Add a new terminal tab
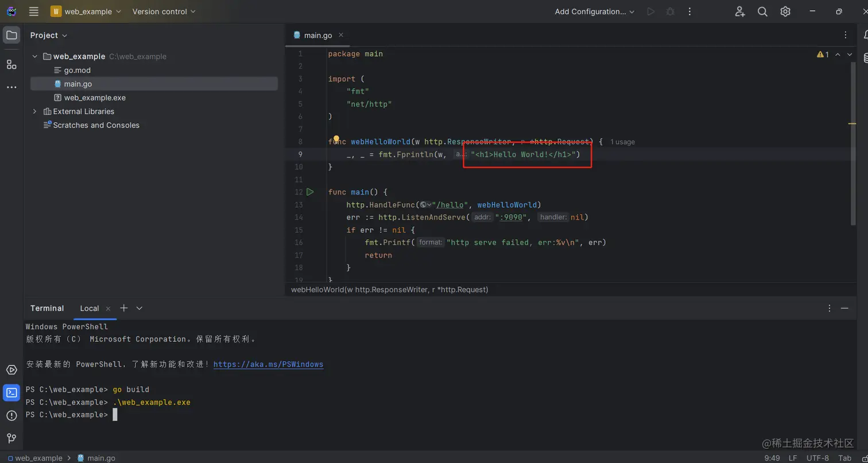 pos(123,308)
